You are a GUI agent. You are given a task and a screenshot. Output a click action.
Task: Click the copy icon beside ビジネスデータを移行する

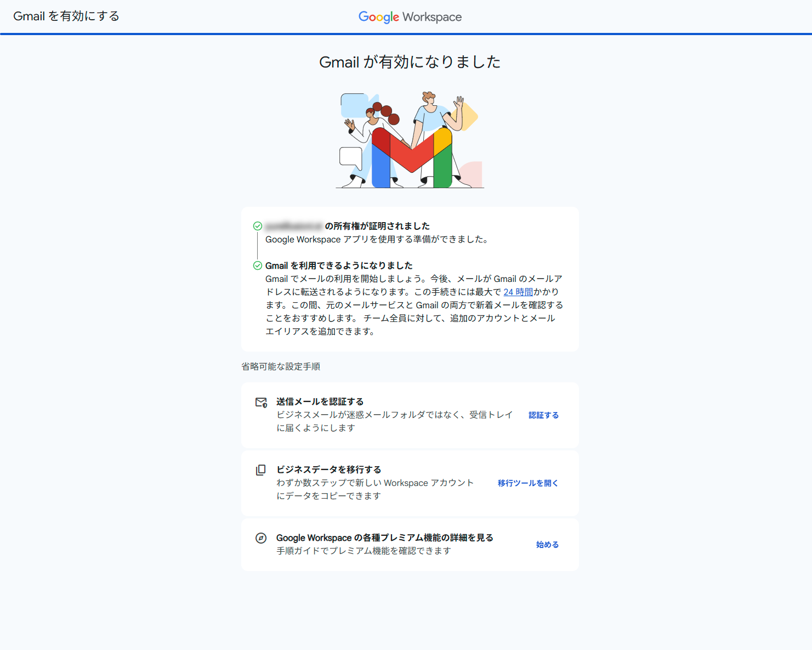pyautogui.click(x=261, y=470)
